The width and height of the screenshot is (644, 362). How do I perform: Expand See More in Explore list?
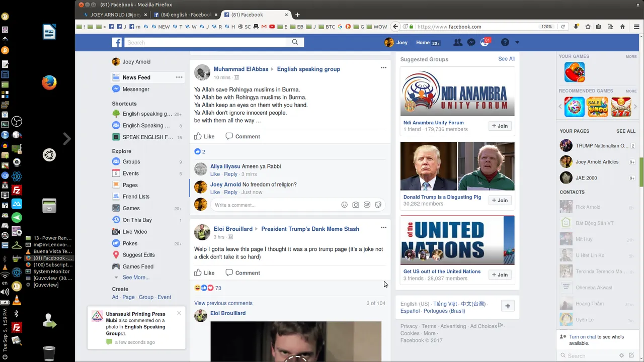coord(136,278)
